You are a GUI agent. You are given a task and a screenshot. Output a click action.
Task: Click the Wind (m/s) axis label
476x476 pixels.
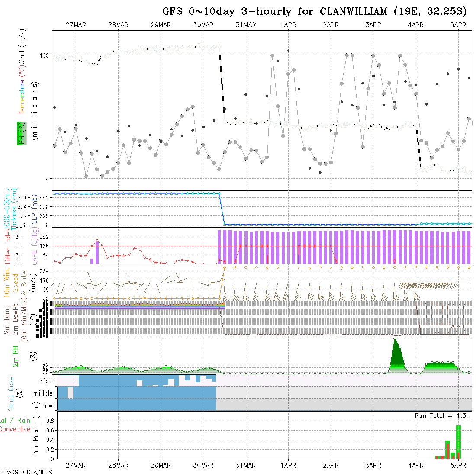click(x=22, y=46)
